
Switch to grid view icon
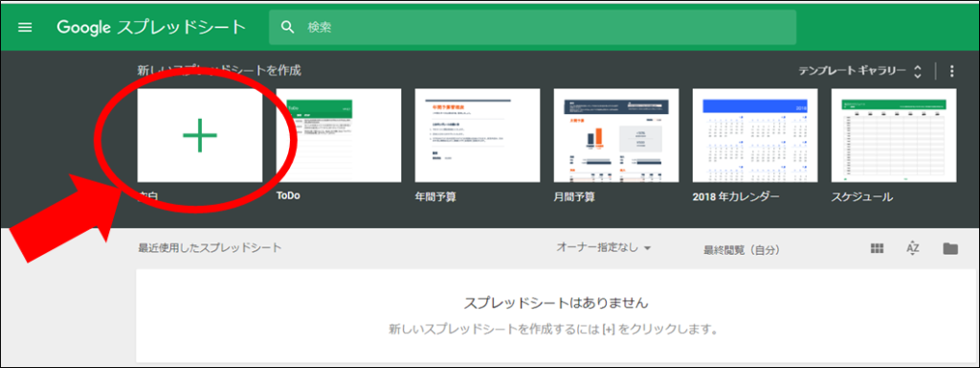click(877, 248)
